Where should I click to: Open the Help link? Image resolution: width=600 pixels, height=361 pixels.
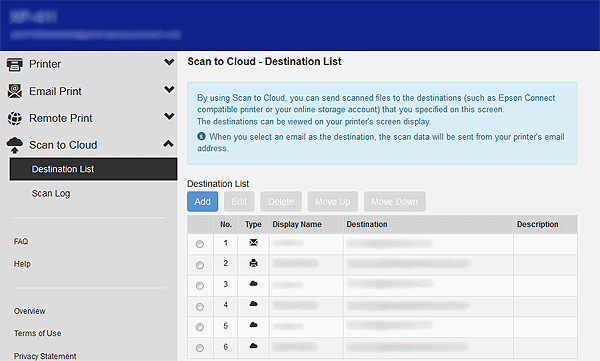22,264
